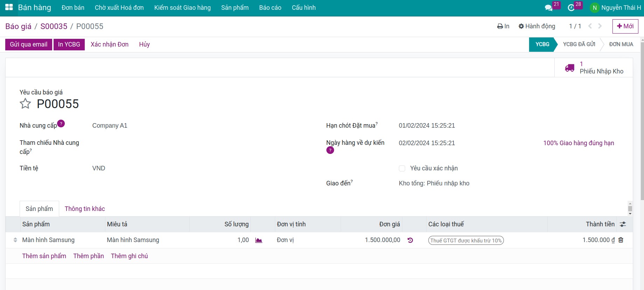
Task: Open the apps grid home menu
Action: tap(9, 7)
